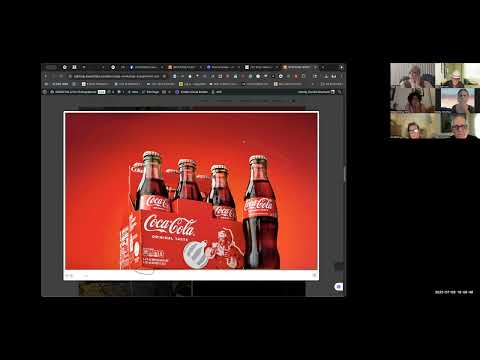Click the browser address bar
The width and height of the screenshot is (480, 360).
point(117,76)
